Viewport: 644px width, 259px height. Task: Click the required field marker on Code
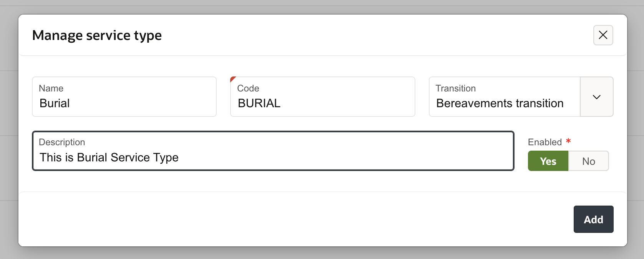click(x=233, y=78)
